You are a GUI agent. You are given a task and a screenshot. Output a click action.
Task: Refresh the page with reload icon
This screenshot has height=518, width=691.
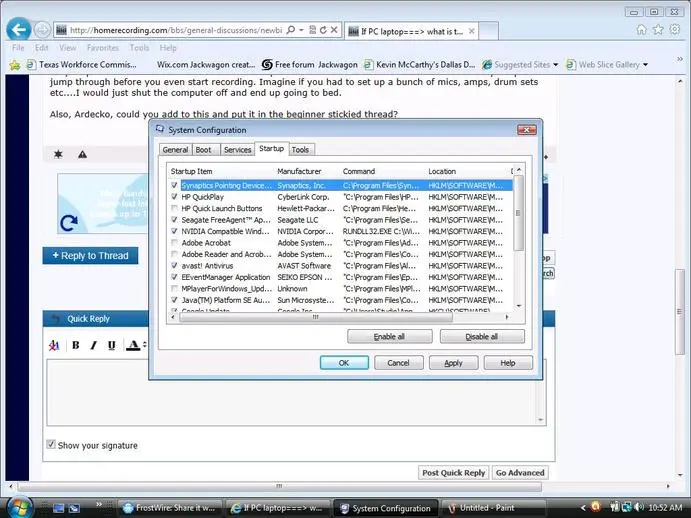tap(323, 30)
